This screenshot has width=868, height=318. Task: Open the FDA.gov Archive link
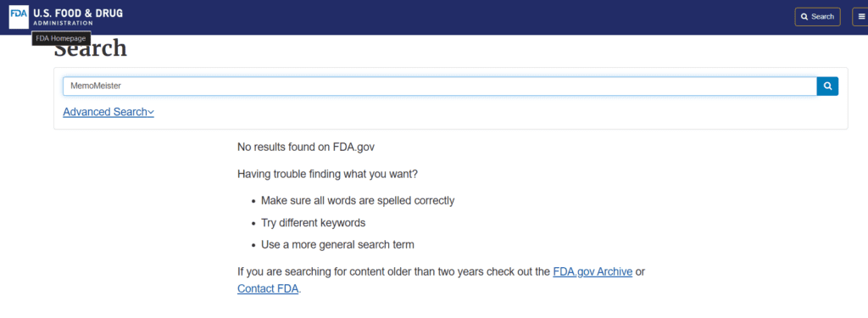click(593, 272)
